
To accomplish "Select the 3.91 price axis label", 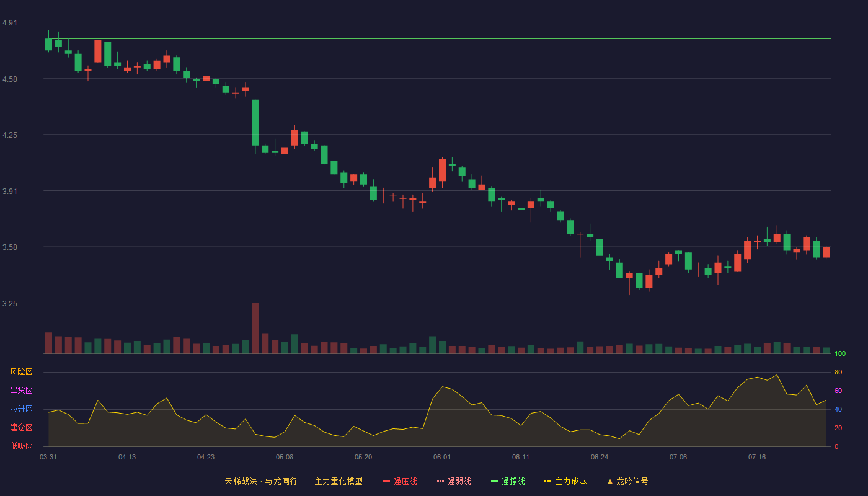I will (x=10, y=192).
